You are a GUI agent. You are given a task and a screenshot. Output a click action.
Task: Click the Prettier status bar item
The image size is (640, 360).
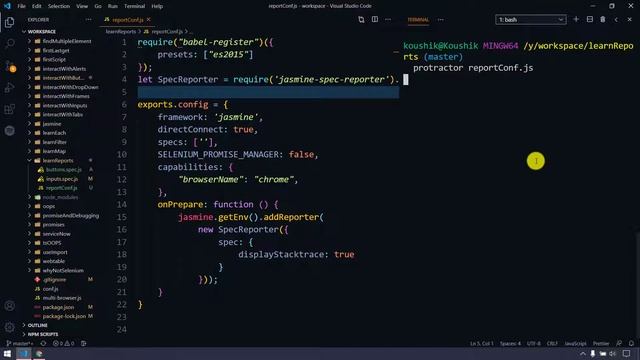(601, 343)
